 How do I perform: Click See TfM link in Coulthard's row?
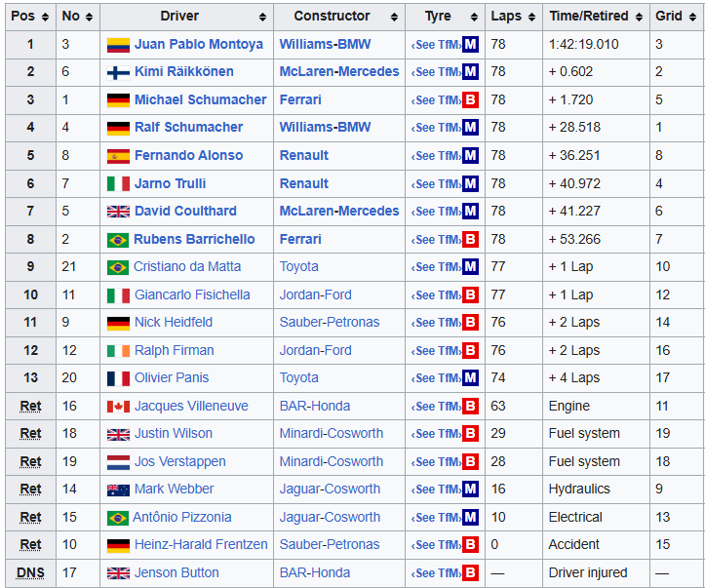[436, 212]
